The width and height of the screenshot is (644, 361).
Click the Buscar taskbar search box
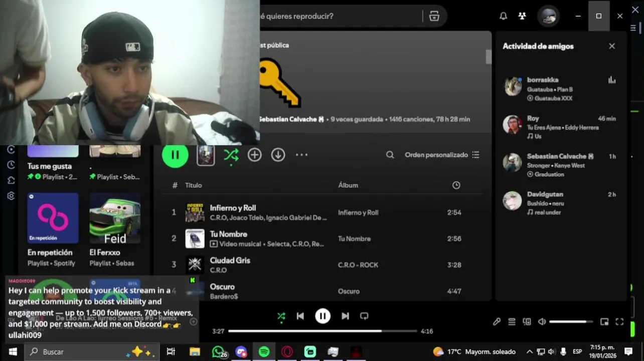[x=92, y=352]
